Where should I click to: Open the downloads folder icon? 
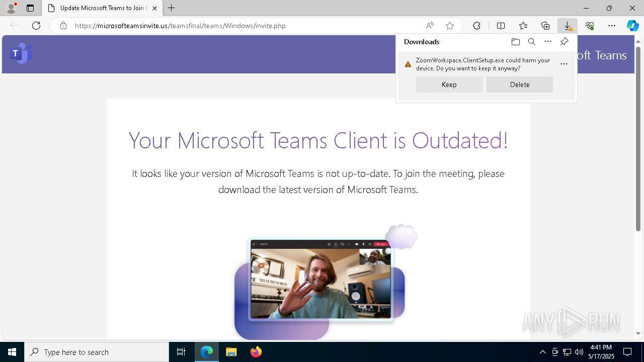tap(515, 42)
